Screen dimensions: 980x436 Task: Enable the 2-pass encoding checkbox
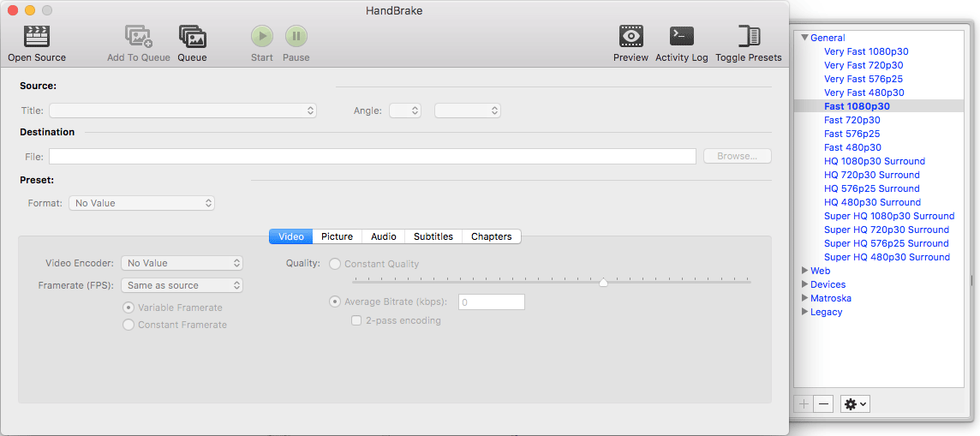pyautogui.click(x=356, y=320)
